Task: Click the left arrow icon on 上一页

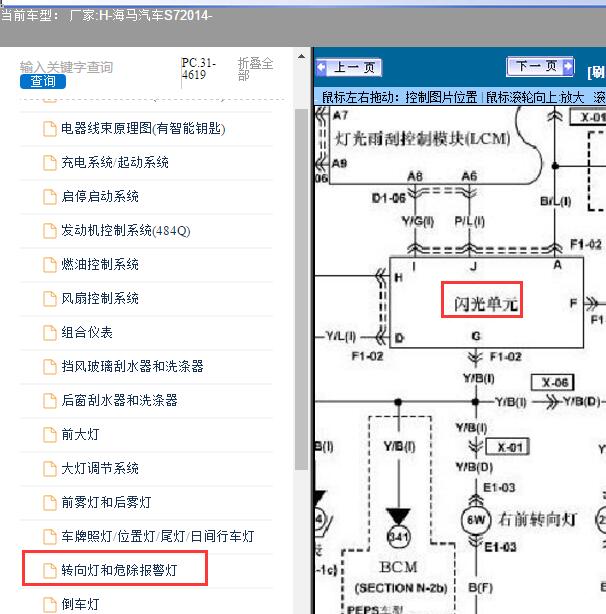Action: (x=321, y=67)
